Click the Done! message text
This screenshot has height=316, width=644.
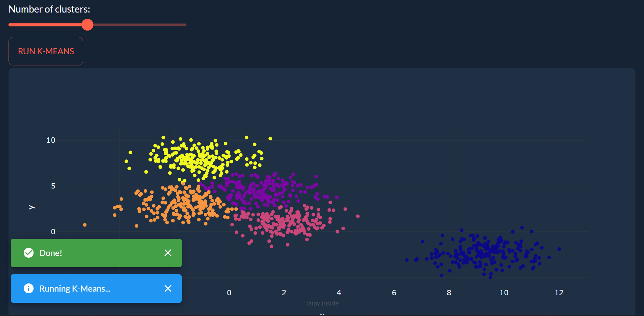coord(51,253)
